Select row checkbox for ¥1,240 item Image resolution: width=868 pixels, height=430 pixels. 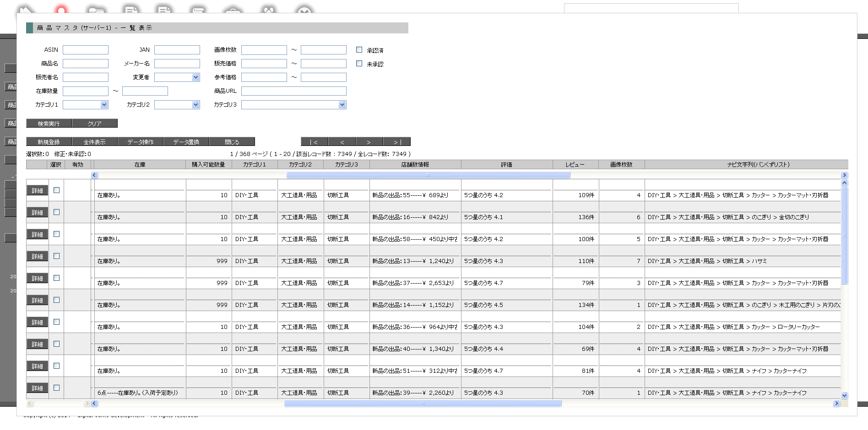[56, 256]
